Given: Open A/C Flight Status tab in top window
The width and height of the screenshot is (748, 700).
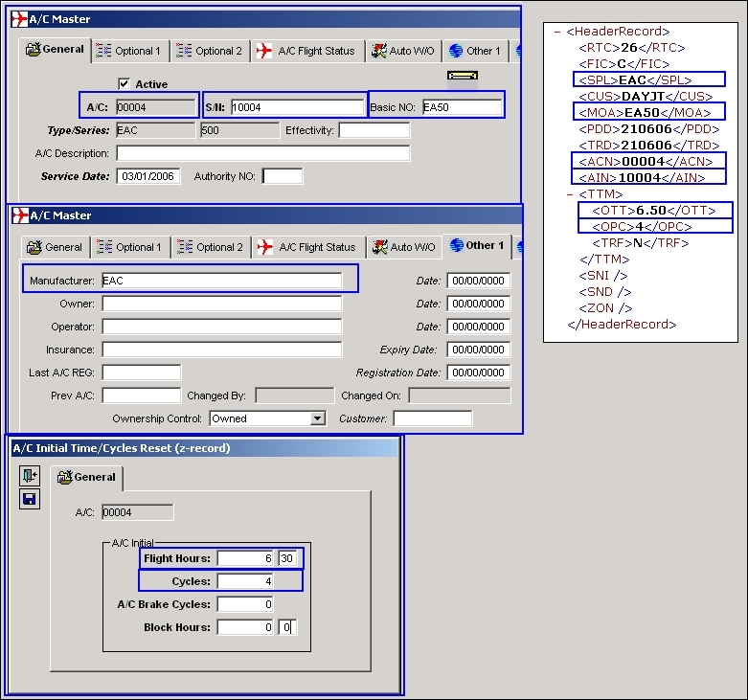Looking at the screenshot, I should point(307,51).
